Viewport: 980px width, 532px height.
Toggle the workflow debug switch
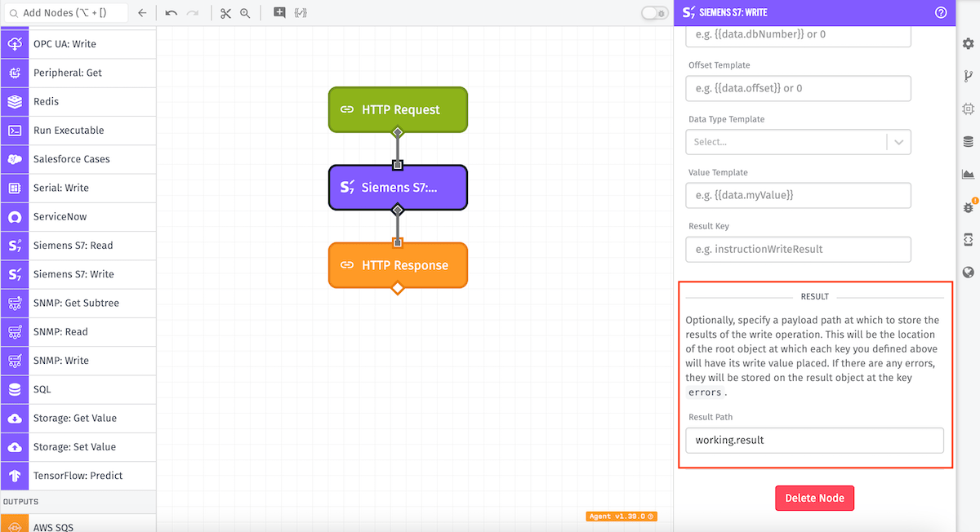(655, 13)
